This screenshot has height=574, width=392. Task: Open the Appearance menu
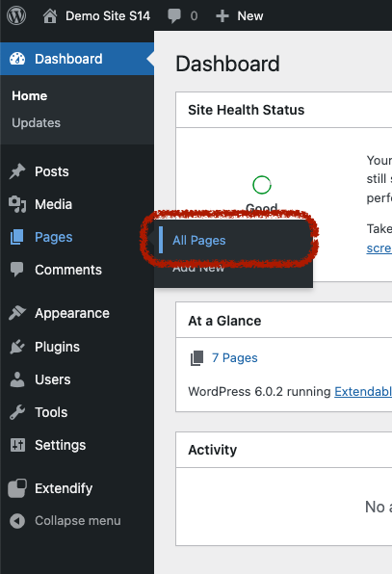[x=72, y=313]
